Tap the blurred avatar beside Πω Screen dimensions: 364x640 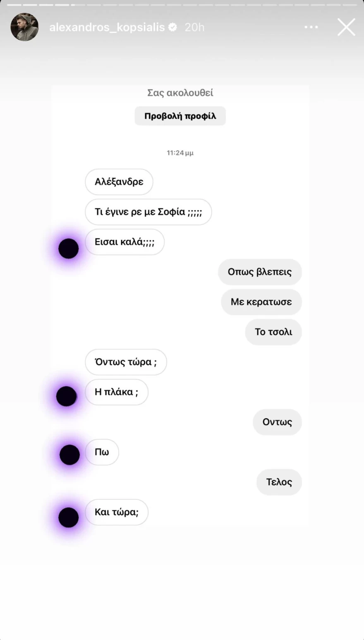point(69,455)
